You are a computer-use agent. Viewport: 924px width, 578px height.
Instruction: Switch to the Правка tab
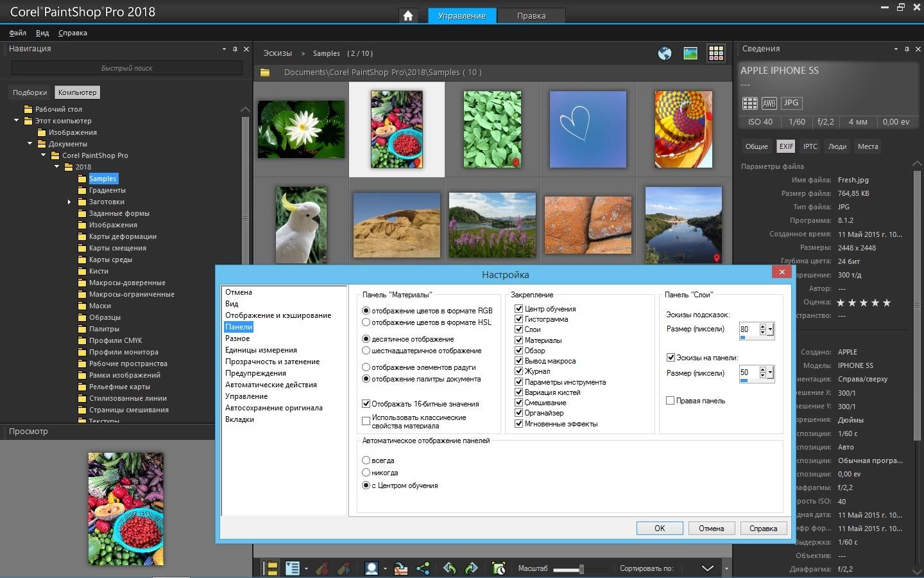click(531, 15)
